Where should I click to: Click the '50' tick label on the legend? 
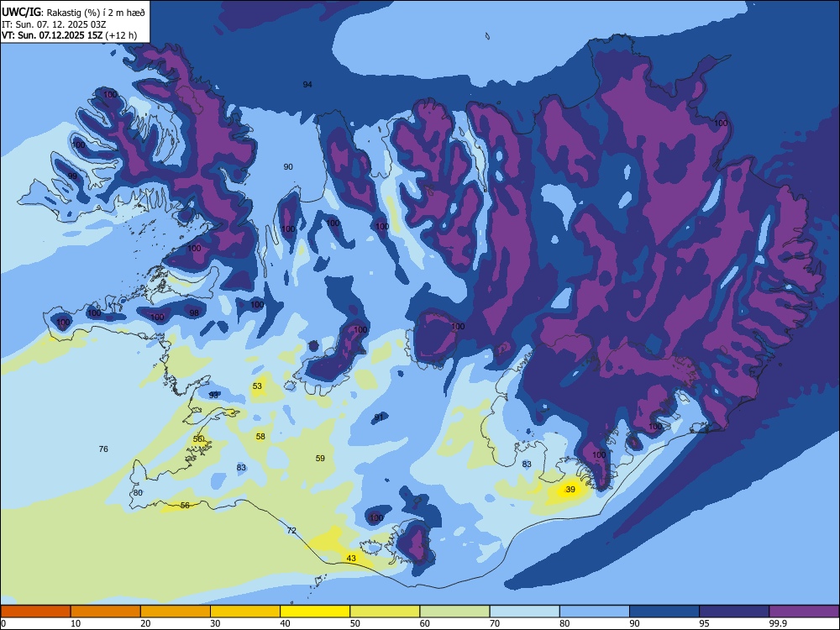pos(355,623)
